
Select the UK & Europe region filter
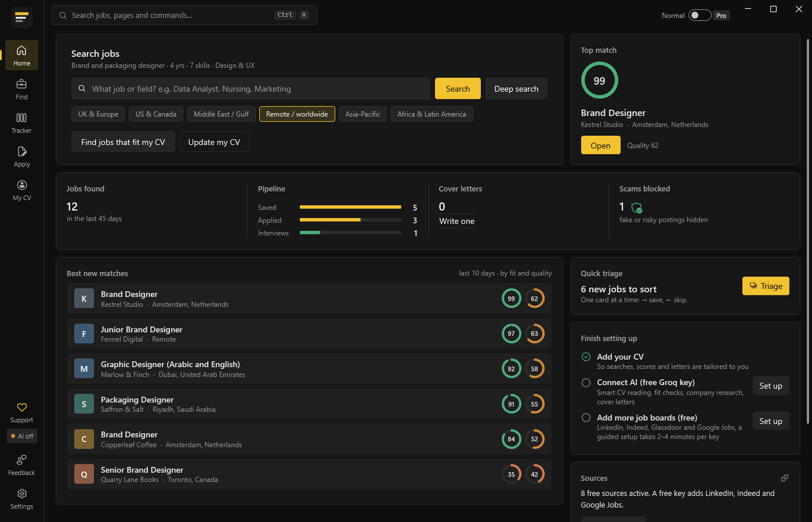click(98, 114)
